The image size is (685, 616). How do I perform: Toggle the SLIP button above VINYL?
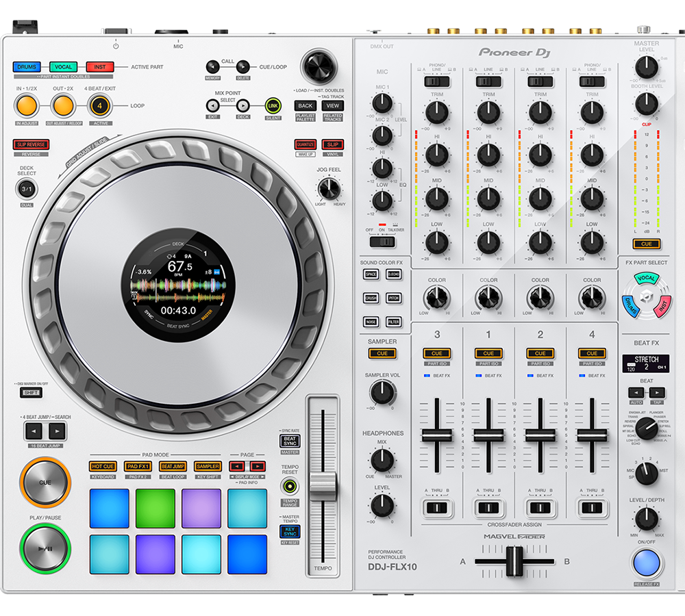pyautogui.click(x=332, y=144)
